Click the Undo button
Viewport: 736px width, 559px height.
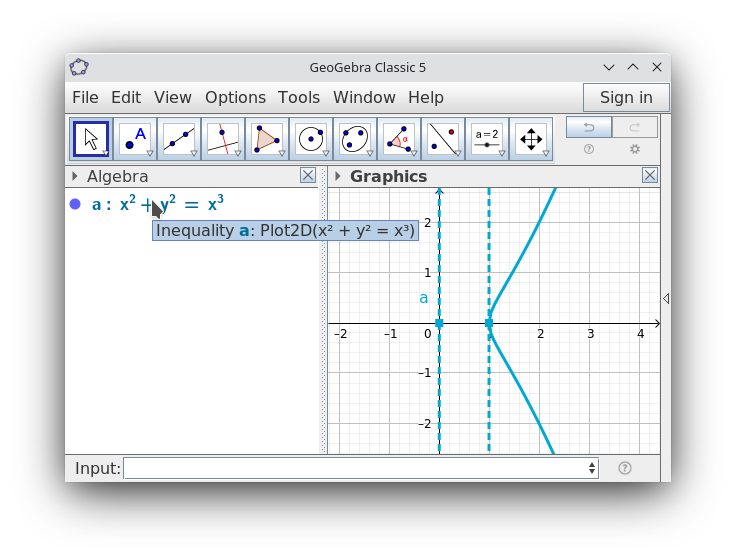589,127
